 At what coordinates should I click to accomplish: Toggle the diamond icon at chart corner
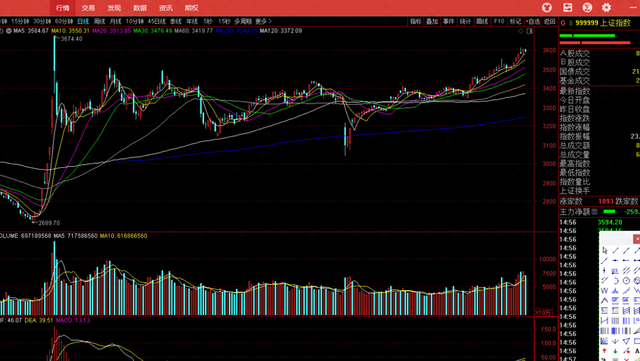pos(520,31)
